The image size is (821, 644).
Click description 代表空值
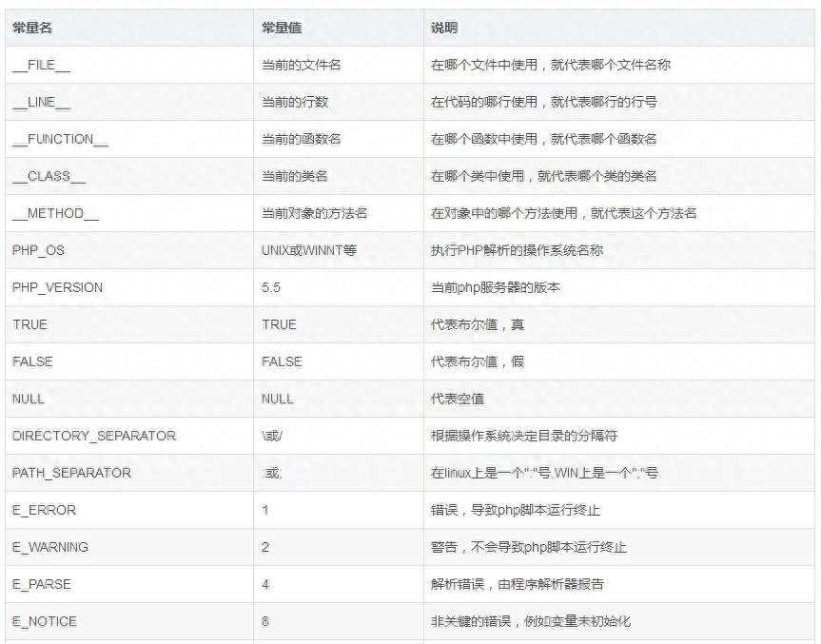tap(458, 399)
